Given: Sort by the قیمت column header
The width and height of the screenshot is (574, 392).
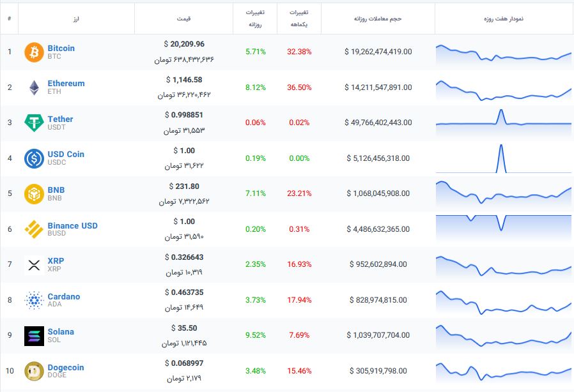Looking at the screenshot, I should pos(183,19).
